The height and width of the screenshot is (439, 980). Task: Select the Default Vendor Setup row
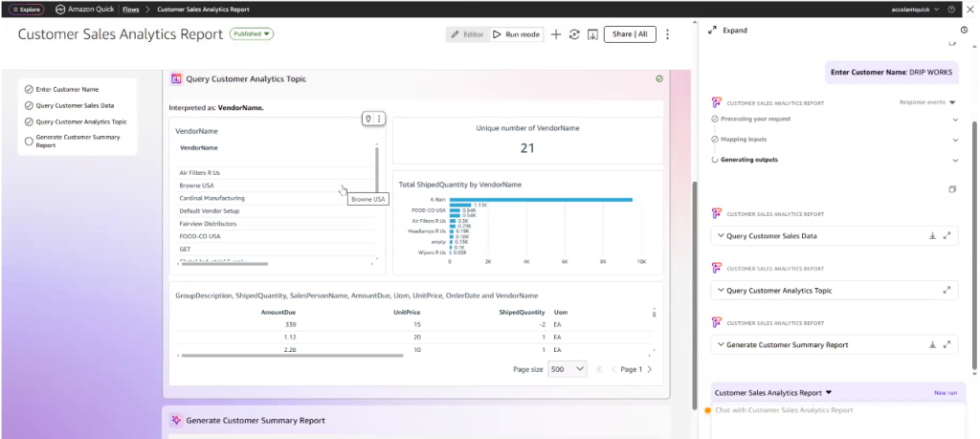click(275, 211)
